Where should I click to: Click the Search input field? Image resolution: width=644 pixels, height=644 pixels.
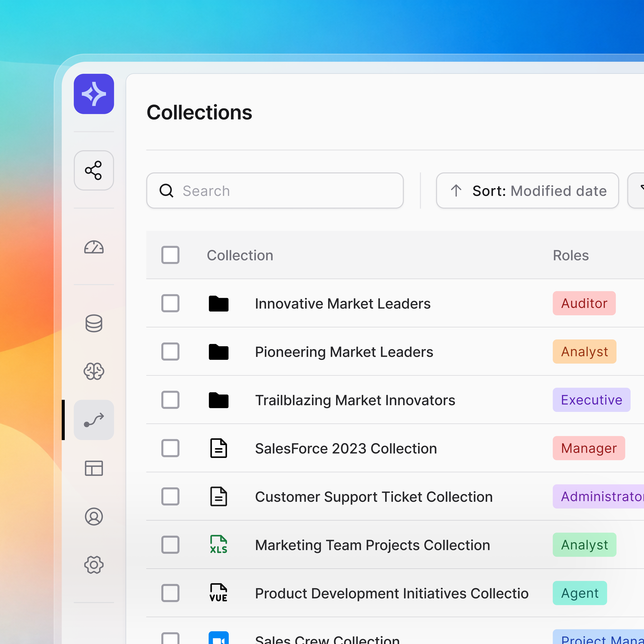[x=275, y=191]
